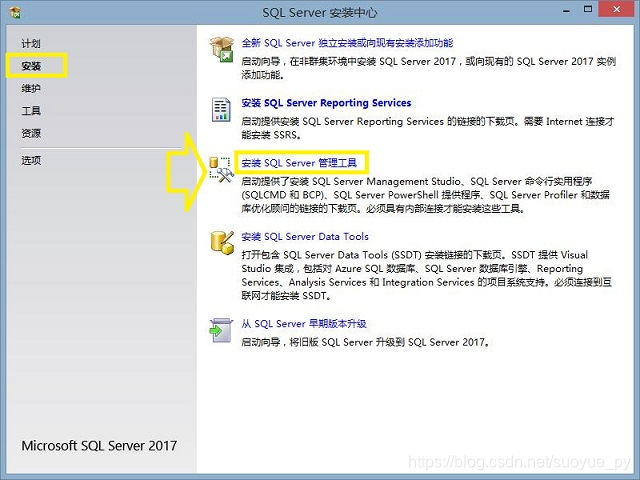Go to the 资源 sidebar page

31,133
